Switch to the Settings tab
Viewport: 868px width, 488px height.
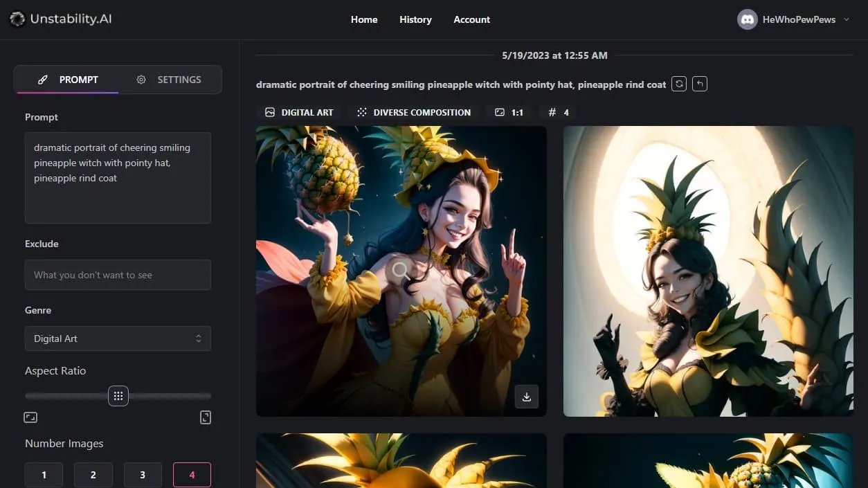pos(170,80)
